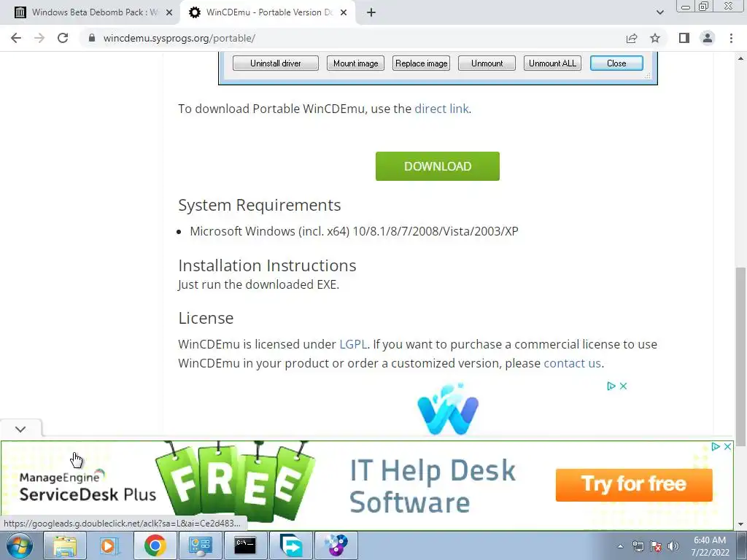
Task: Click the padlock site info icon
Action: 92,38
